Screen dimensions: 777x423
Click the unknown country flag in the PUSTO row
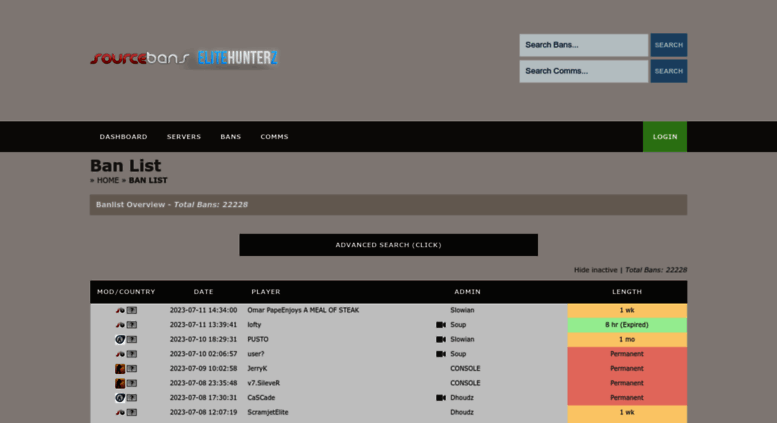(132, 339)
